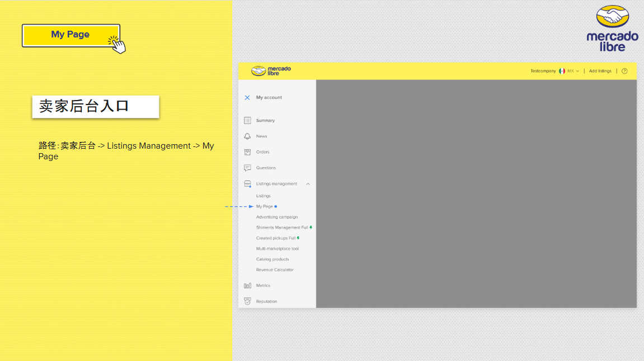Click the News bell icon

point(247,136)
